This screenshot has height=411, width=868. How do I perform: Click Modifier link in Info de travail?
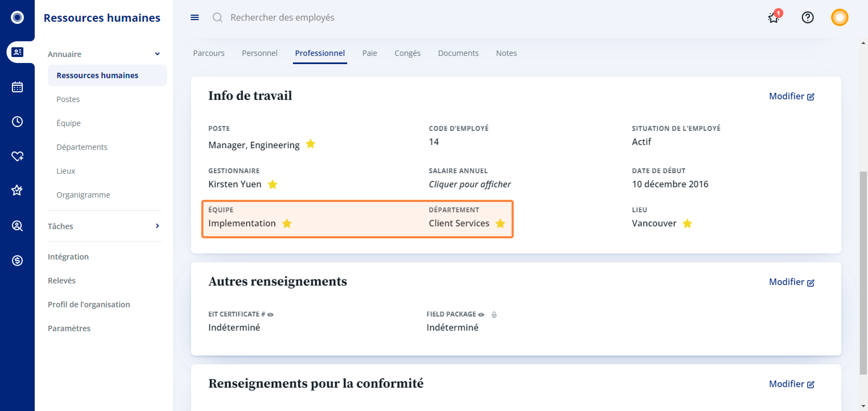(x=791, y=96)
